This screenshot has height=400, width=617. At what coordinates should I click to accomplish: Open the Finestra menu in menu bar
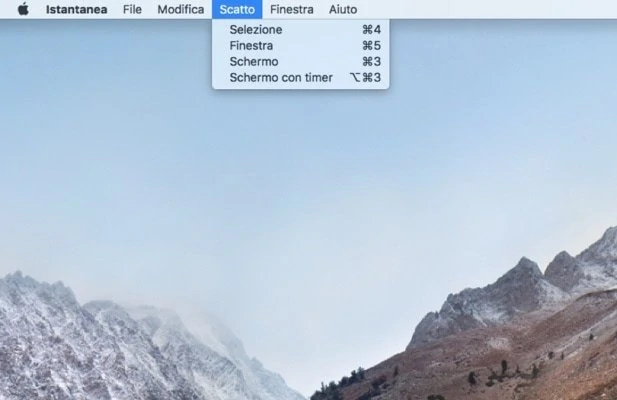[292, 9]
